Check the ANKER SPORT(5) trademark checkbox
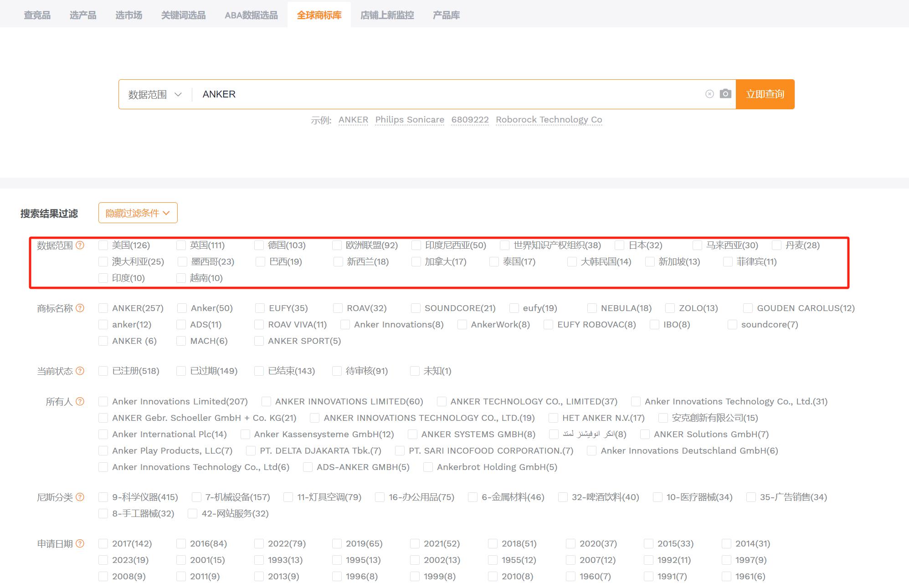 [x=259, y=341]
